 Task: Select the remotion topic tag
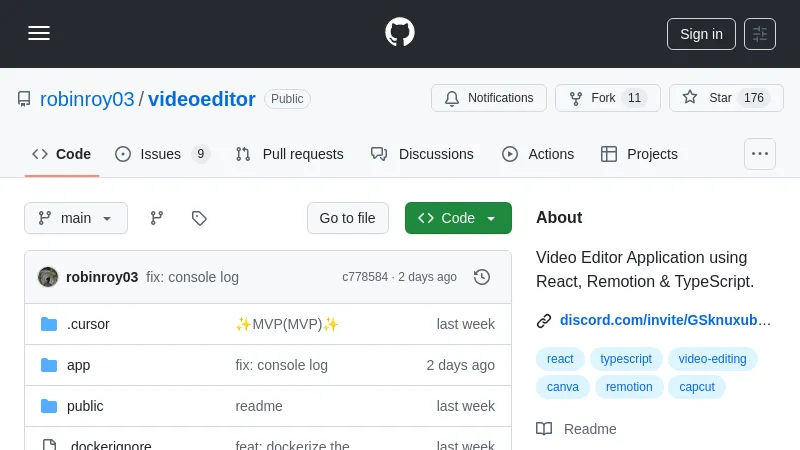(629, 387)
